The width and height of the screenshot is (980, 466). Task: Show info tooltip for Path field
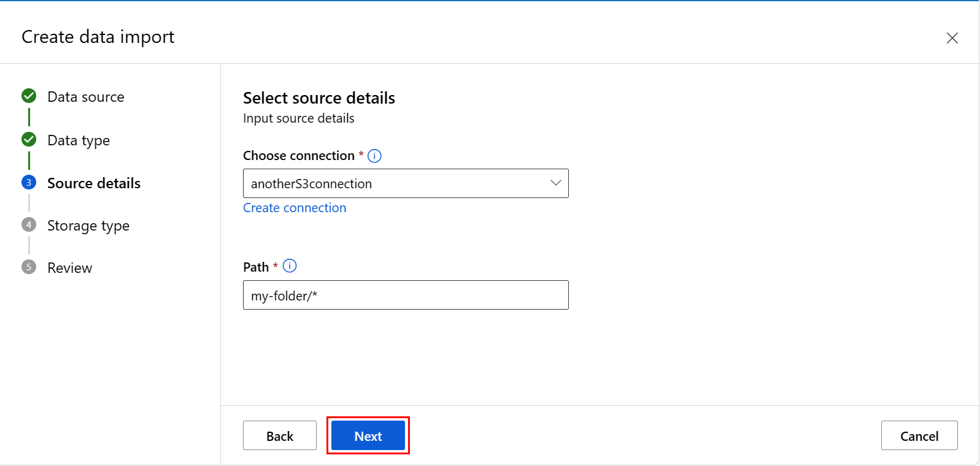point(290,266)
